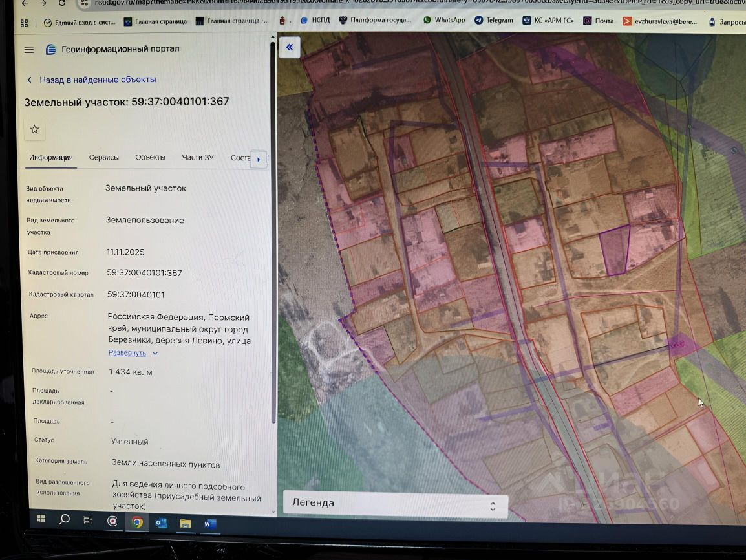
Task: Click the address text starting Российская Федерация
Action: tap(179, 329)
